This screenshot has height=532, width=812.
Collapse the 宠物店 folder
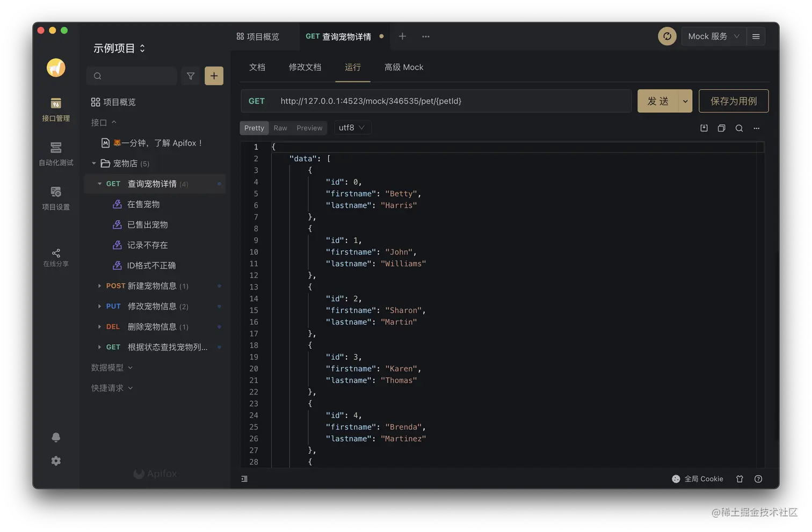pos(93,163)
